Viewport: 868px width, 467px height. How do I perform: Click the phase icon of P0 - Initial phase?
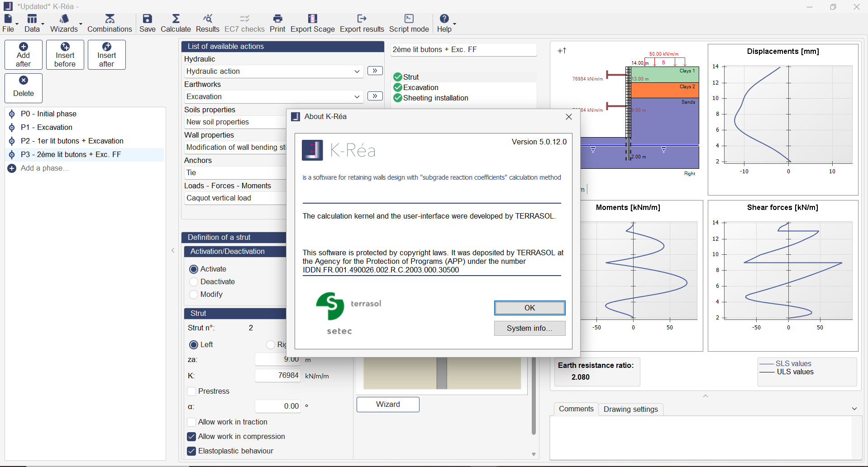pyautogui.click(x=12, y=114)
